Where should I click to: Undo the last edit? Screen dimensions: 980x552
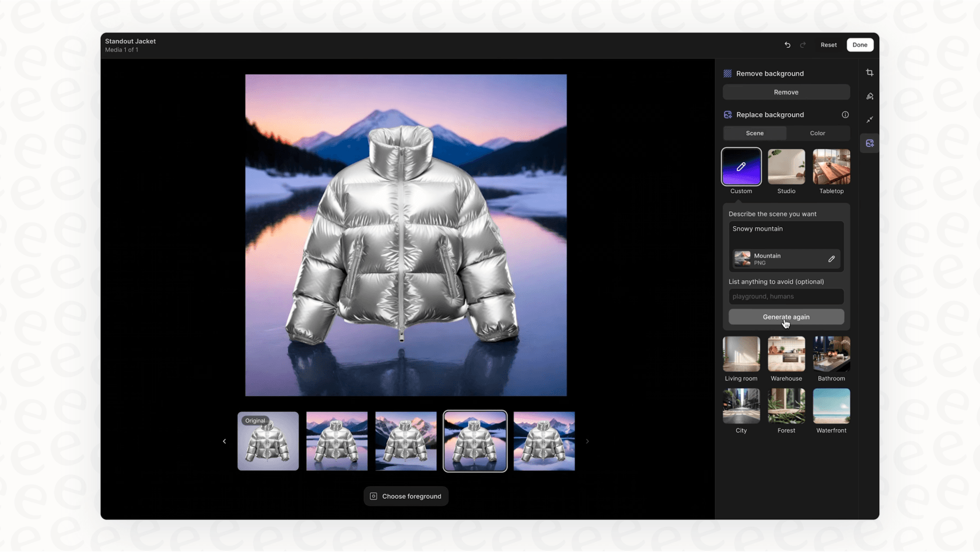click(x=787, y=45)
